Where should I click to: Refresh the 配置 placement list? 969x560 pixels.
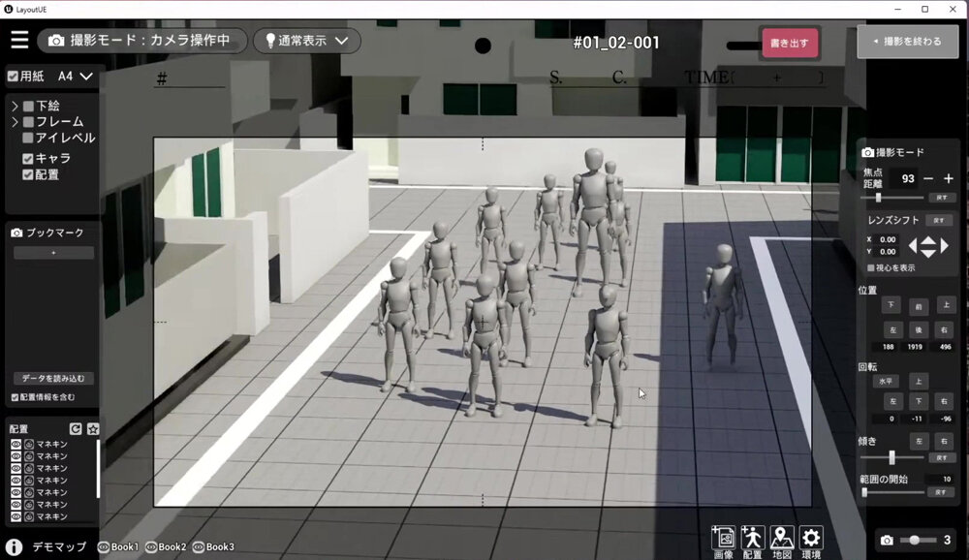(x=76, y=429)
